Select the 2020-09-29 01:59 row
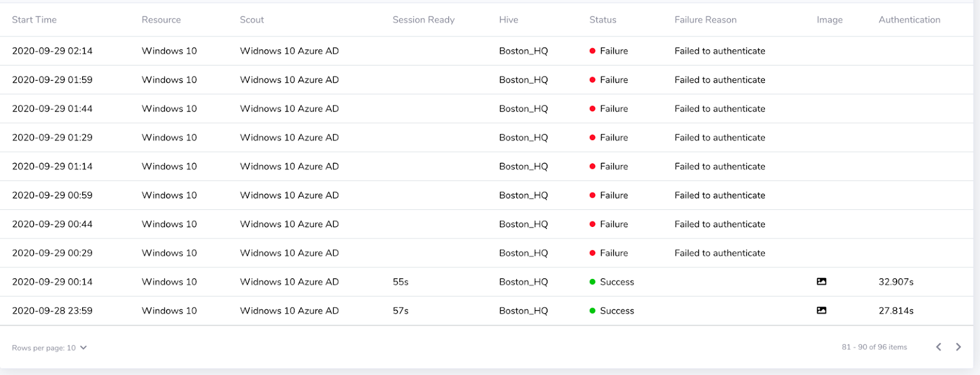This screenshot has width=980, height=375. tap(52, 80)
